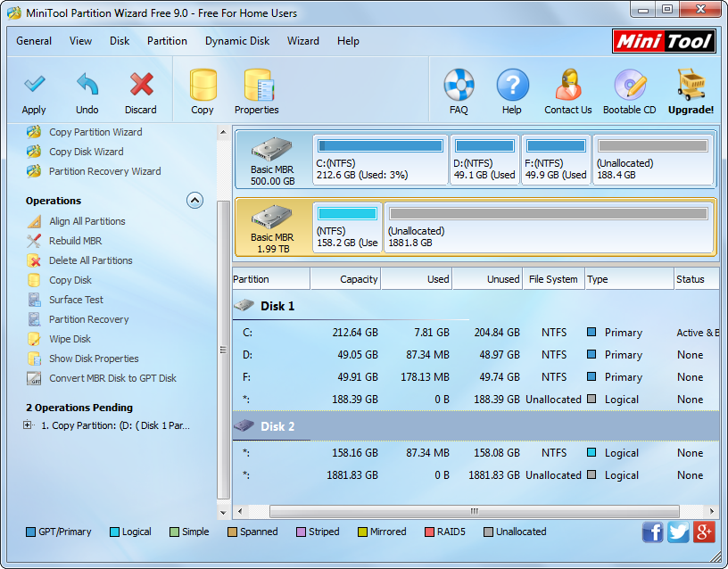Select the 1881.8 GB Unallocated block
The image size is (728, 569).
pyautogui.click(x=549, y=228)
